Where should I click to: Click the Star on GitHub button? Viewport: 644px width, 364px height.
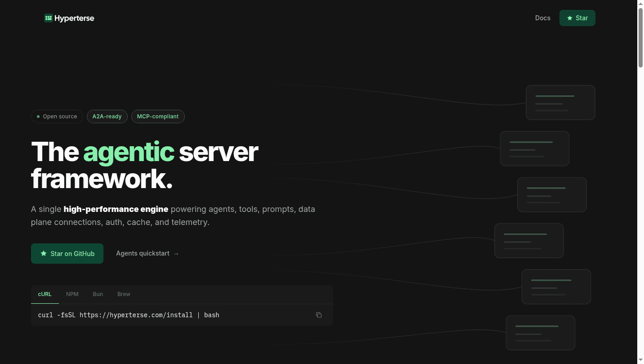67,254
